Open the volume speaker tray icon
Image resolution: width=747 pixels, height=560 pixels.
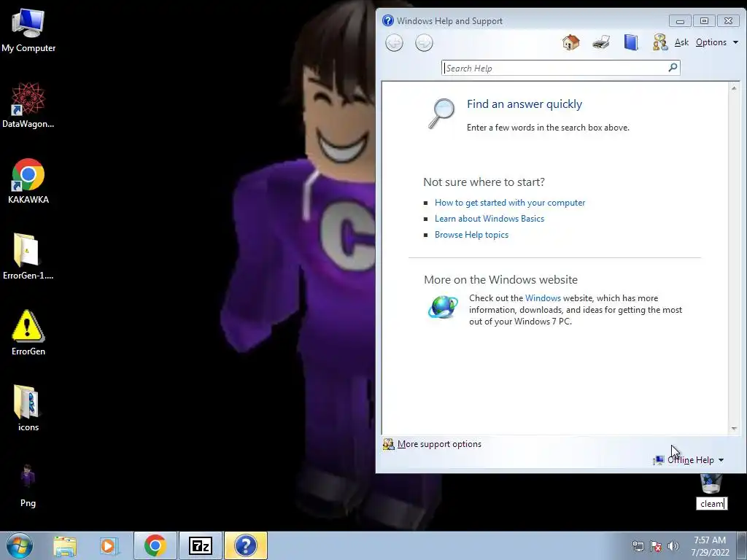coord(673,546)
